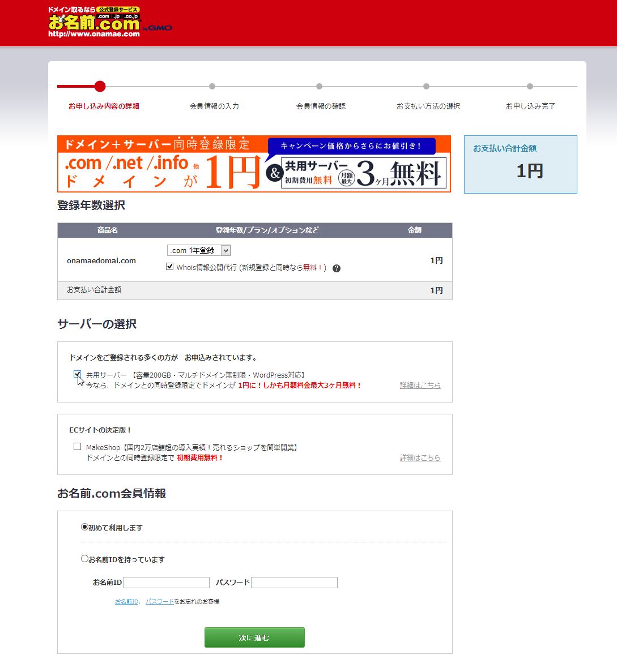Click the お名前ID forgotten link
The image size is (617, 672).
click(126, 602)
